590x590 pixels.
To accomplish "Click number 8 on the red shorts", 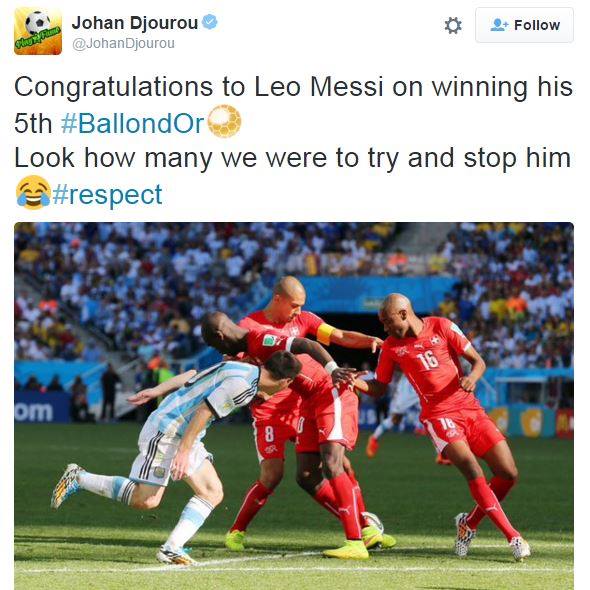I will point(269,433).
